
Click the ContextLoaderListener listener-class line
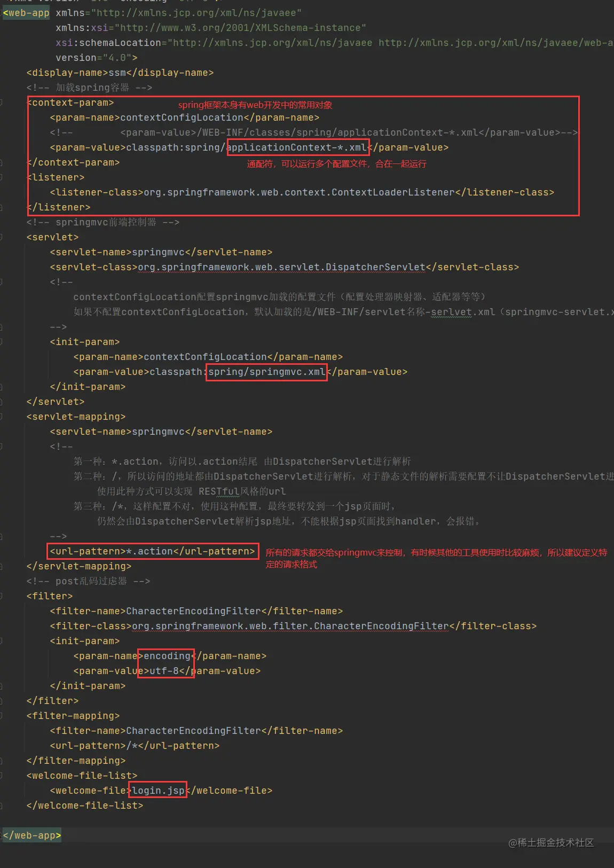302,192
